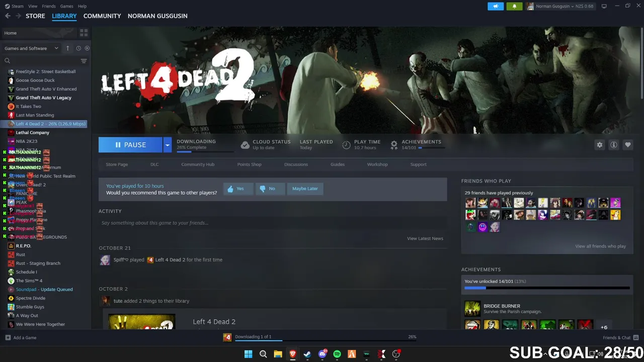Click the library search field
Image resolution: width=644 pixels, height=362 pixels.
[x=41, y=61]
